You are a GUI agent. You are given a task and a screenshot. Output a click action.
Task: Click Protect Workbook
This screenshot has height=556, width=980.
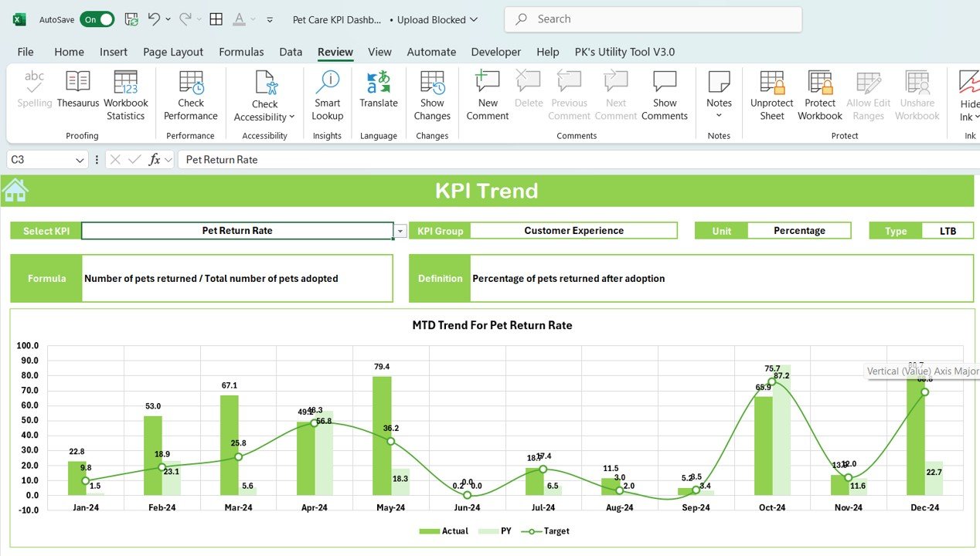(x=820, y=96)
